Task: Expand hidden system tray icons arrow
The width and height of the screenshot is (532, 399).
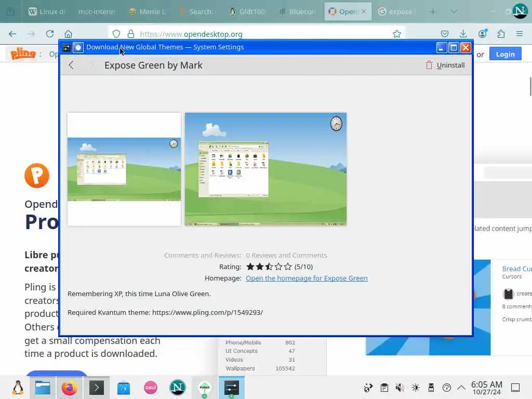Action: point(461,388)
